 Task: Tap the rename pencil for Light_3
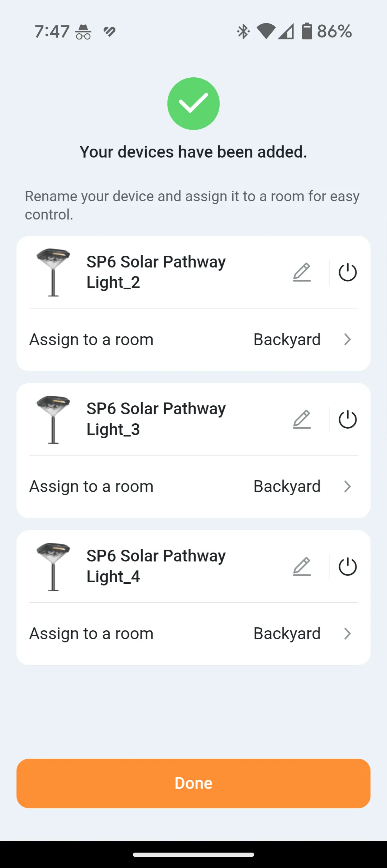[x=302, y=420]
